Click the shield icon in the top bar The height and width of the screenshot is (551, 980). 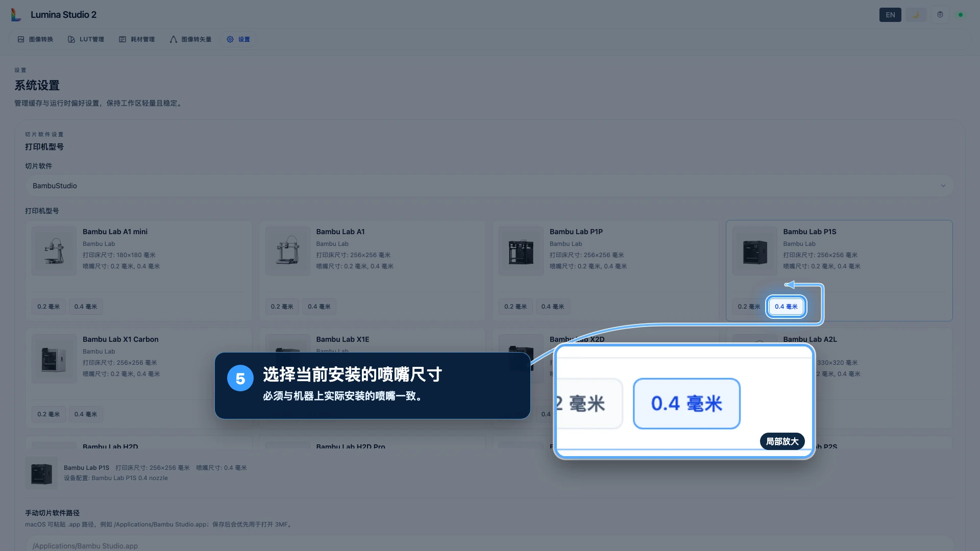point(940,15)
